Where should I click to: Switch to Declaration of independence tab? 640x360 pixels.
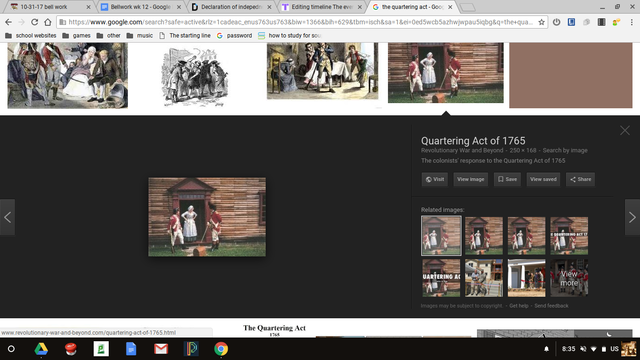coord(231,7)
